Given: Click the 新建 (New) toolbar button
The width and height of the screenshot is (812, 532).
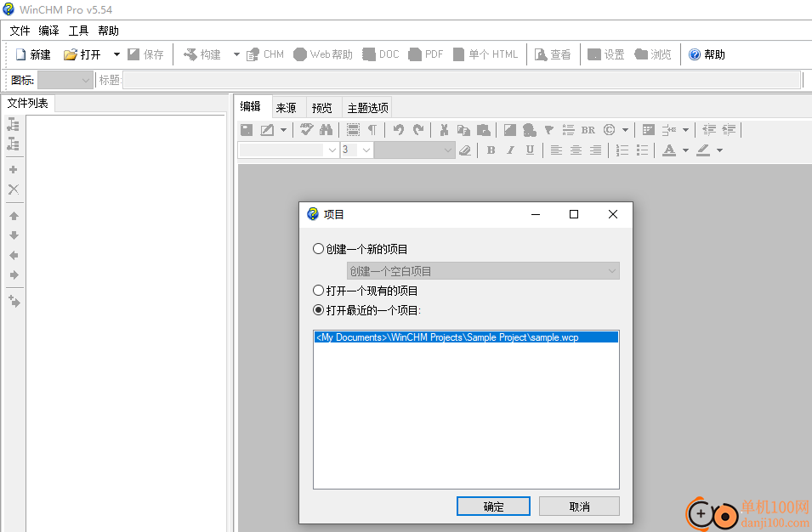Looking at the screenshot, I should (33, 54).
